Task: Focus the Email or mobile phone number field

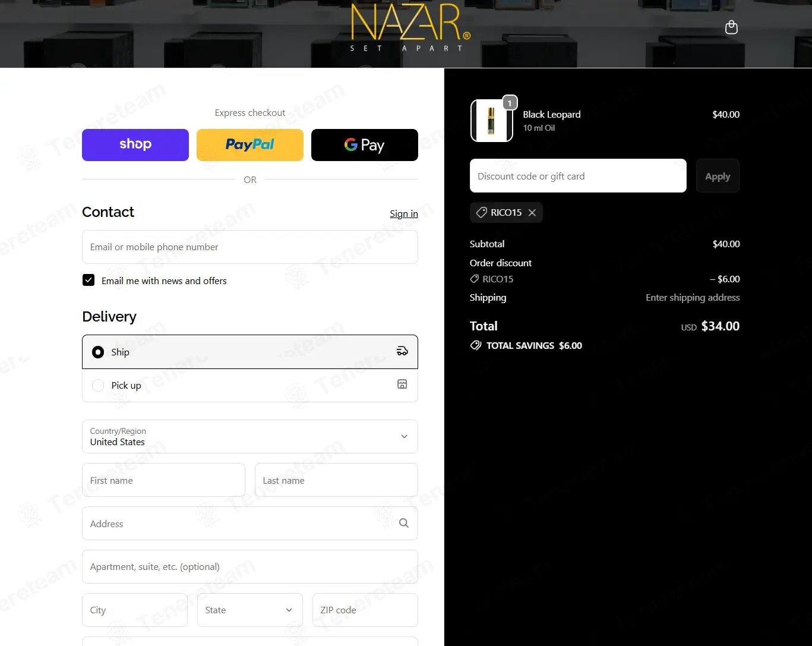Action: [250, 247]
